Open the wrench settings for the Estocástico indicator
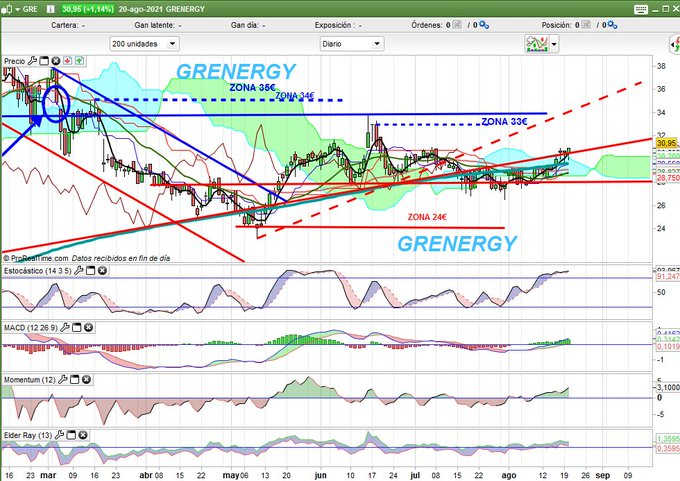Image resolution: width=680 pixels, height=481 pixels. 78,271
